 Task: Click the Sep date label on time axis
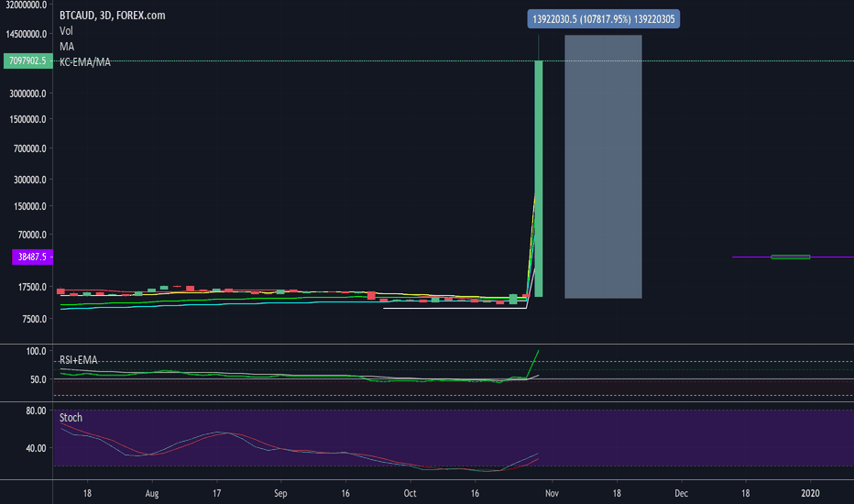280,494
